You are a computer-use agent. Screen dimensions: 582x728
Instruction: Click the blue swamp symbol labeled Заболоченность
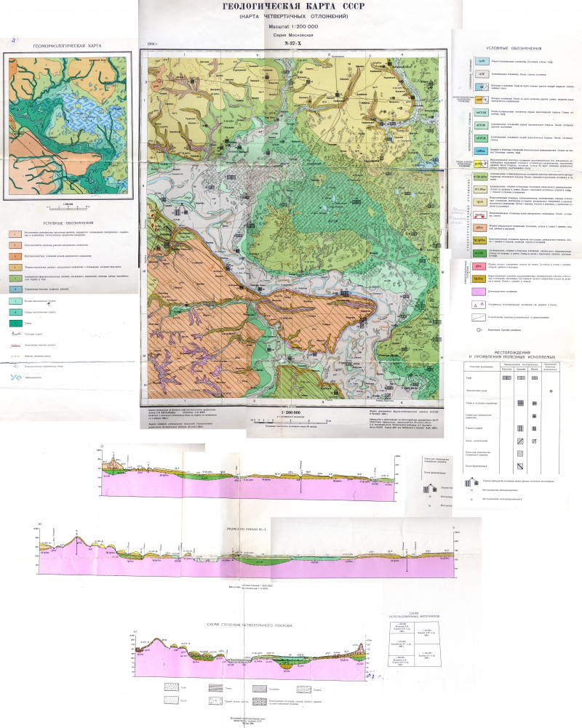pos(16,377)
